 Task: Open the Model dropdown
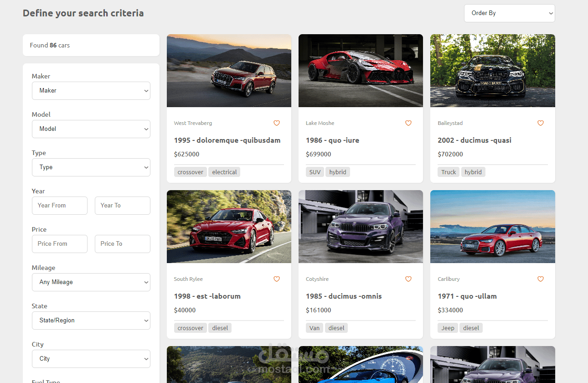point(91,129)
